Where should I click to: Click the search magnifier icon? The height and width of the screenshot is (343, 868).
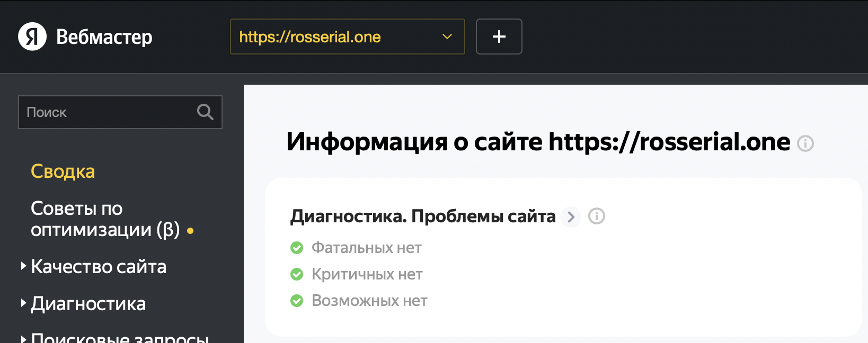[x=205, y=112]
